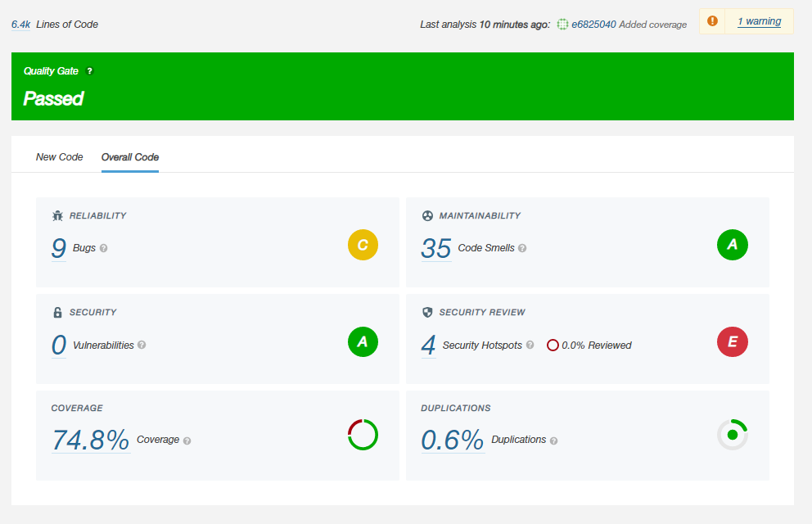Open the 35 code smells count
The height and width of the screenshot is (524, 812).
click(436, 247)
